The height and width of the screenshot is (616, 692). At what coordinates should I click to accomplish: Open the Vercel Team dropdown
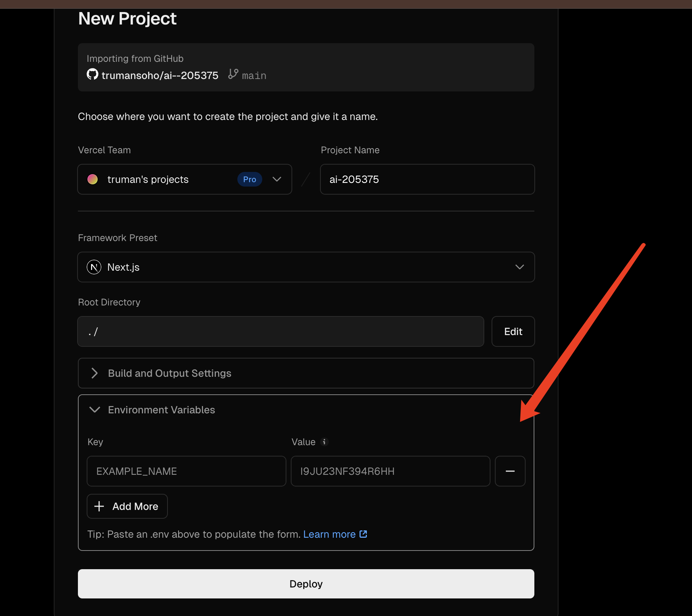click(x=185, y=179)
